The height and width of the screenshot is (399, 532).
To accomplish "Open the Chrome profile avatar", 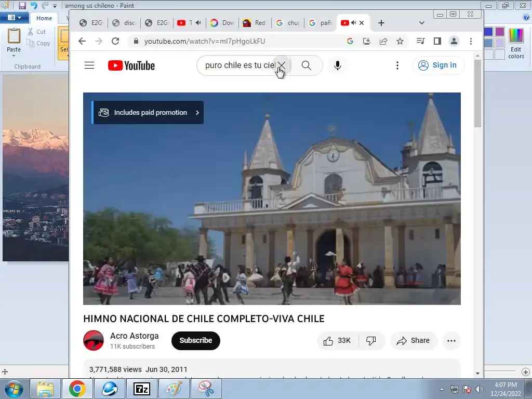I will (x=454, y=41).
